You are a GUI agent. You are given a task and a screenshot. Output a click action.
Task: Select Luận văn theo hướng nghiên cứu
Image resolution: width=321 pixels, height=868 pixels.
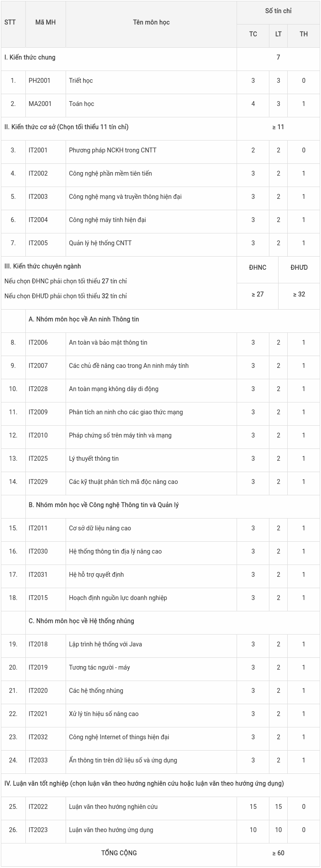click(x=113, y=807)
